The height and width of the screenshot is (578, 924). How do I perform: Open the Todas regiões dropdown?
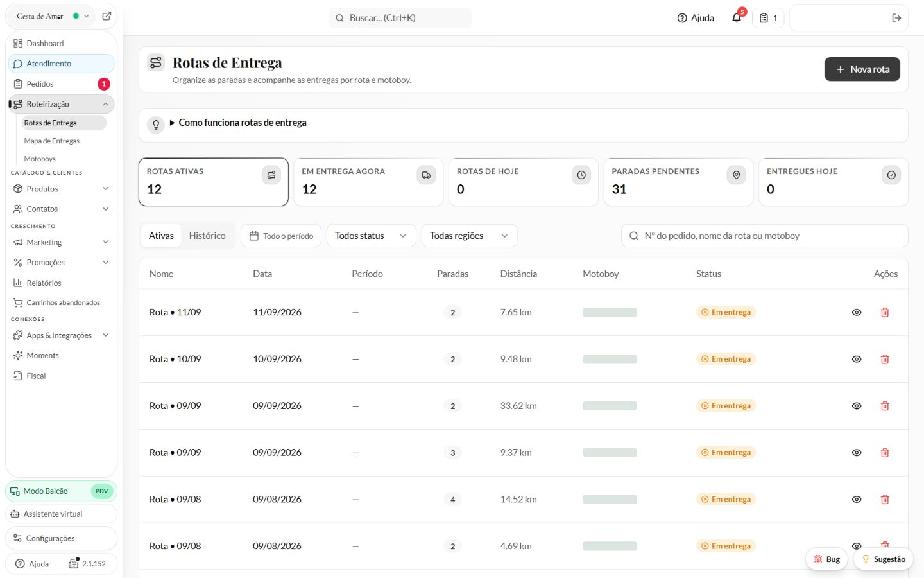469,236
